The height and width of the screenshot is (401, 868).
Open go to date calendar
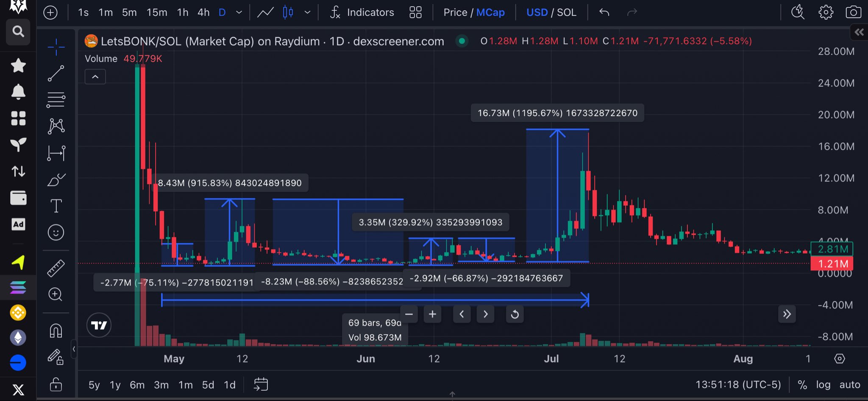click(261, 384)
